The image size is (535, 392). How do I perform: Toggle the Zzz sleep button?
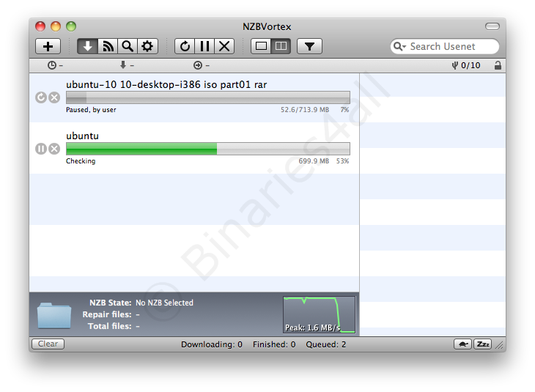482,344
